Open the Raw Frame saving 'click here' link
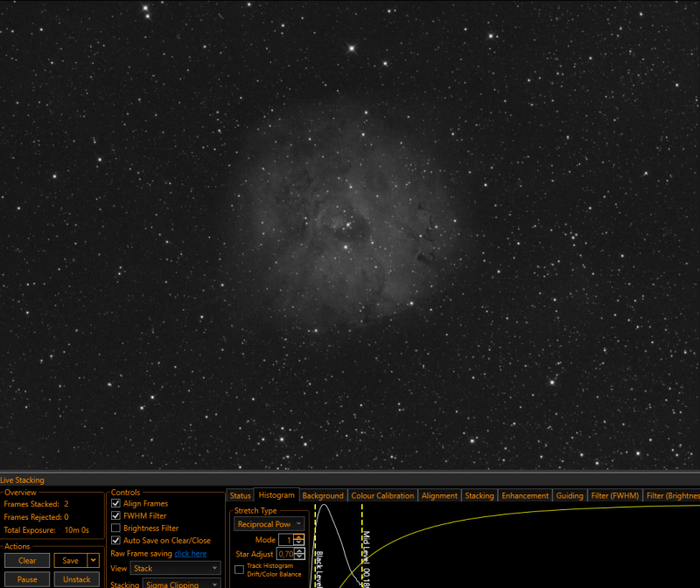The width and height of the screenshot is (700, 588). point(191,554)
